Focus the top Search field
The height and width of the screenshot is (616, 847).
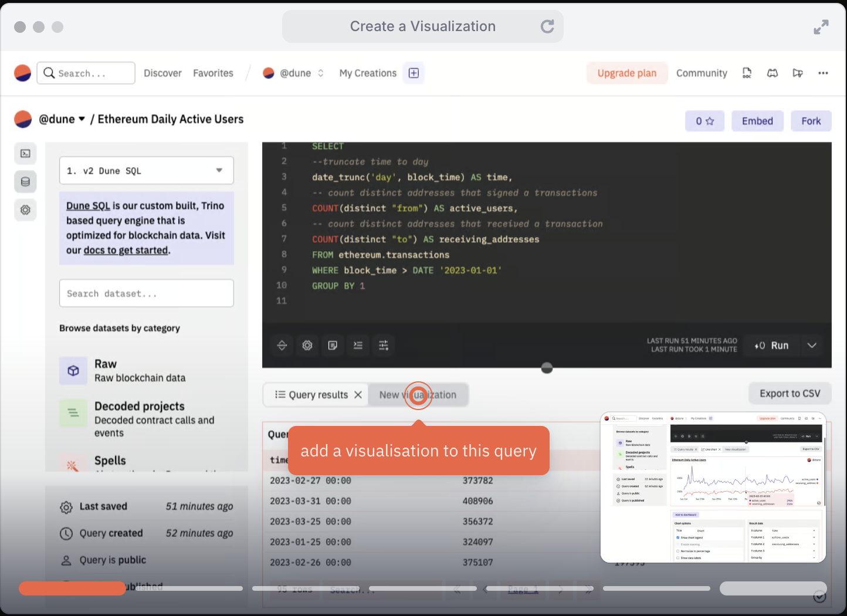click(x=86, y=73)
